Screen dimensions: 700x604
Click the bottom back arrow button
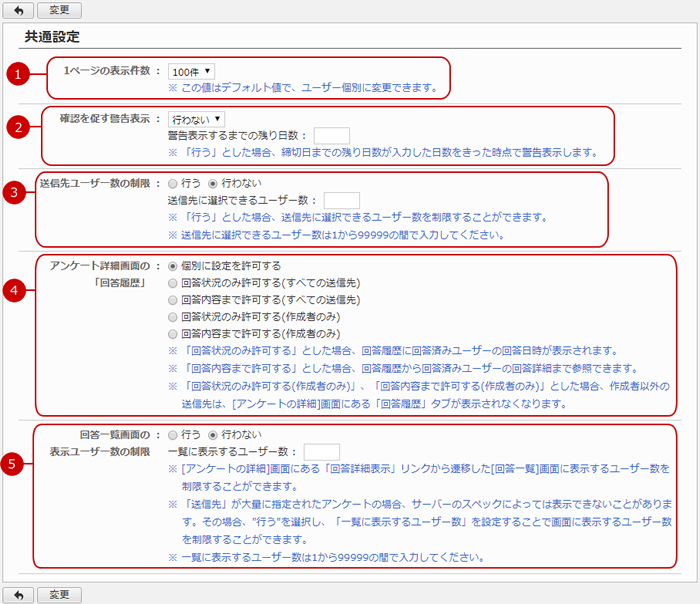tap(18, 594)
